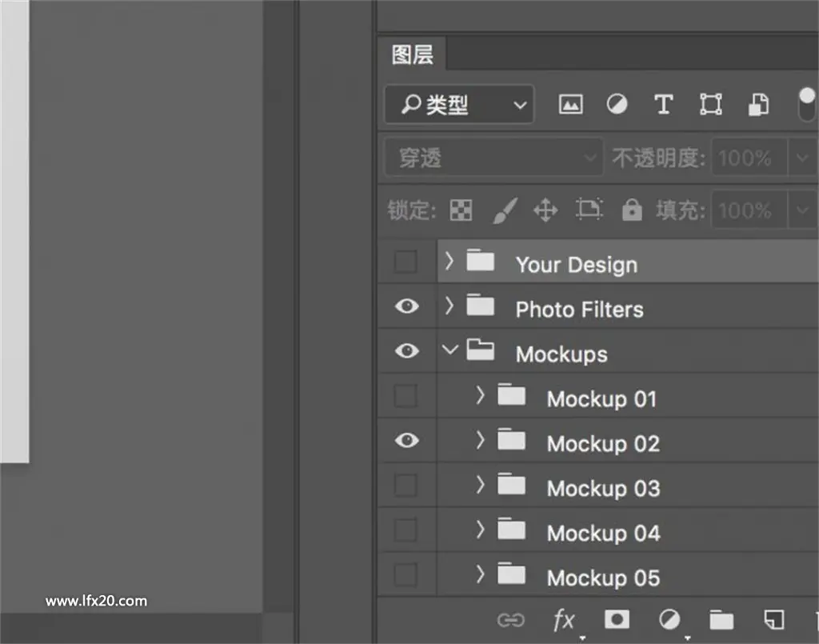Viewport: 819px width, 644px height.
Task: Show the Mockup 03 group
Action: pyautogui.click(x=406, y=486)
